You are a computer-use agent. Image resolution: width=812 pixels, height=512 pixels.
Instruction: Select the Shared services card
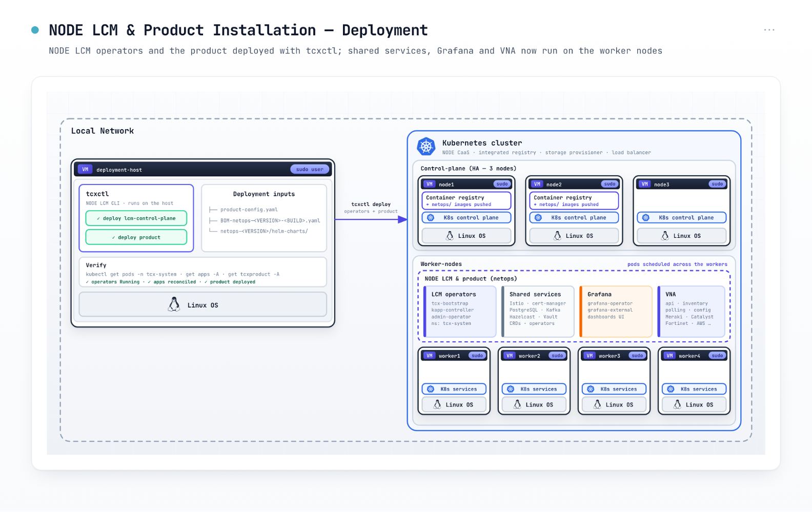[x=538, y=312]
